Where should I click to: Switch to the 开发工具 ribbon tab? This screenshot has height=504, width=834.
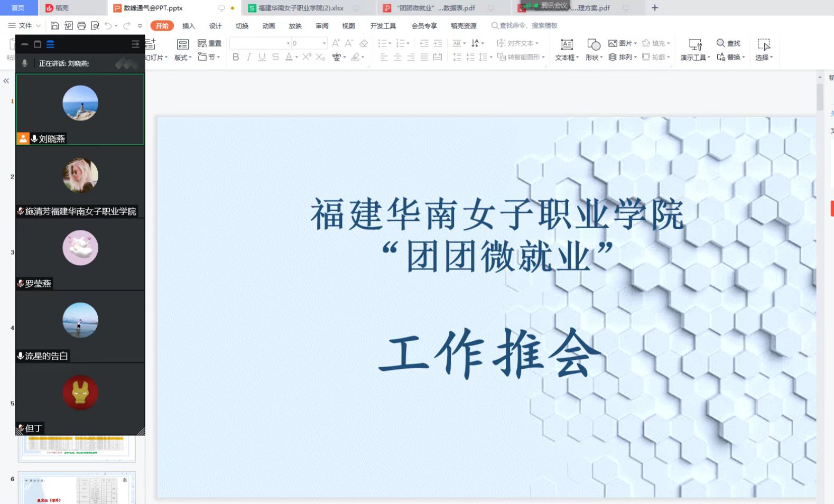pyautogui.click(x=383, y=26)
